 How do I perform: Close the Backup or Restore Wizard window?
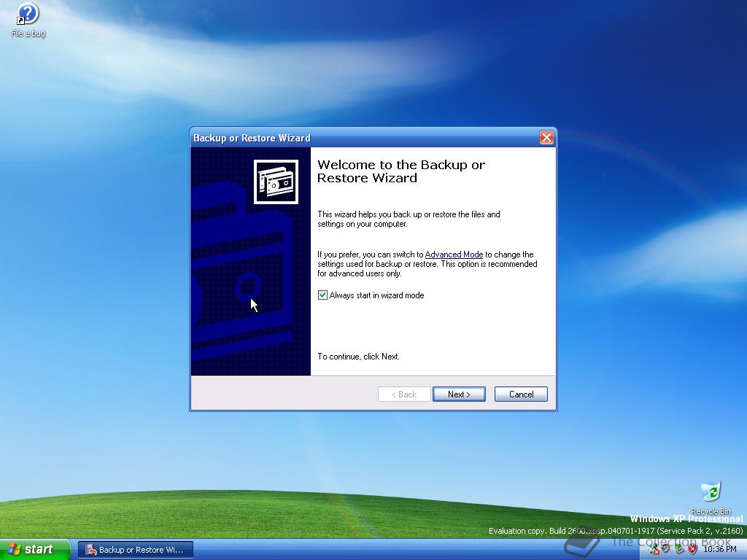(x=546, y=138)
